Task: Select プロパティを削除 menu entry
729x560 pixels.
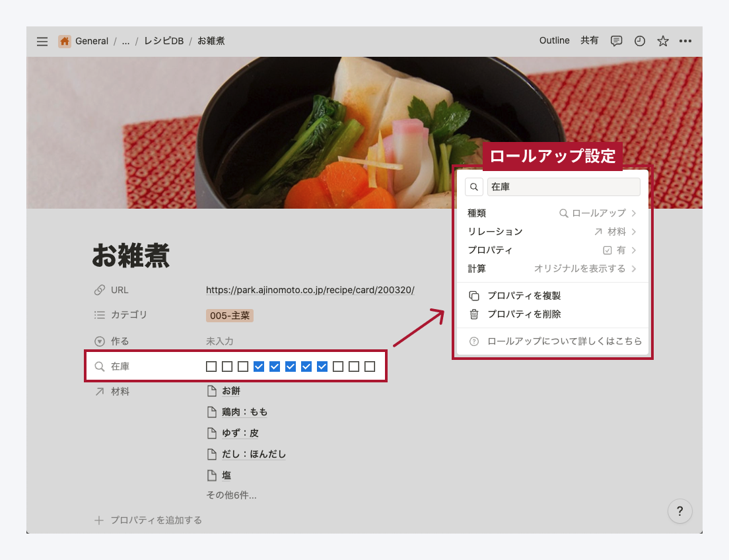Action: [552, 314]
